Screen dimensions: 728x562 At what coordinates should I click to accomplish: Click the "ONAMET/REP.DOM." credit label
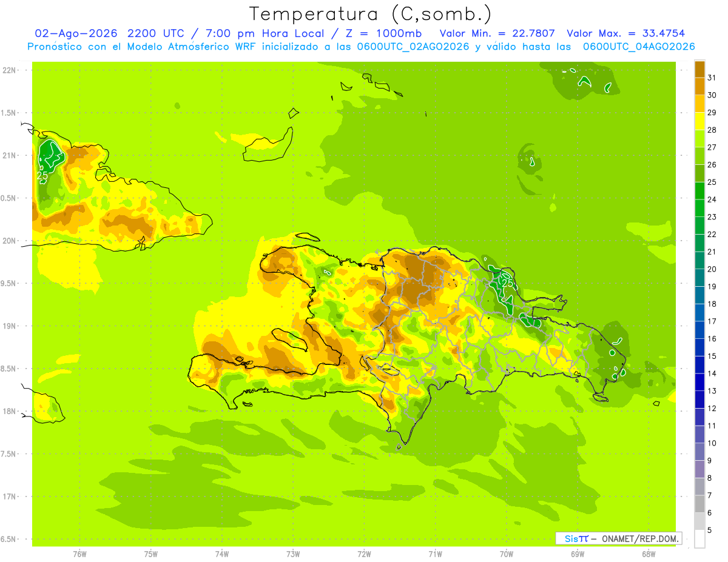point(639,538)
